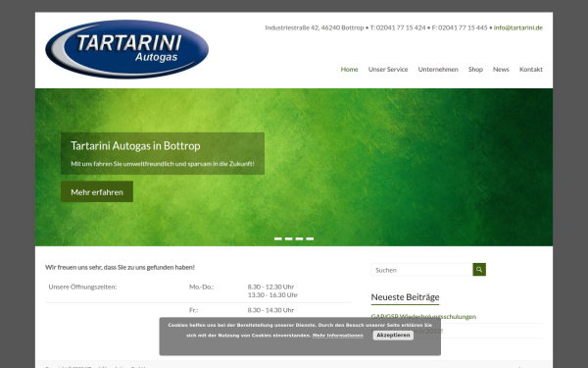Click the Unsere Öffnungszeiten text

[x=82, y=287]
